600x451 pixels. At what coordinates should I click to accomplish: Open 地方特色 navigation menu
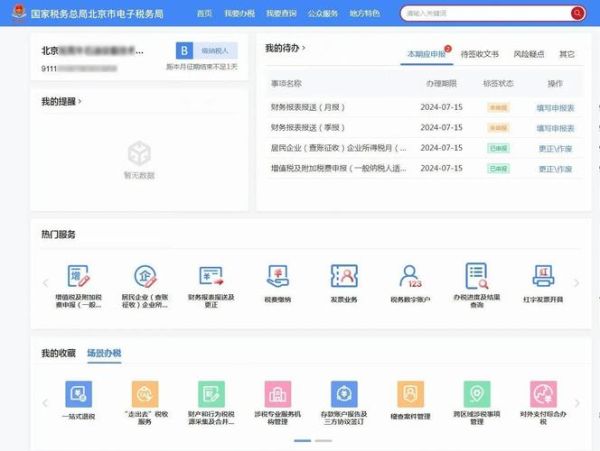tap(365, 13)
